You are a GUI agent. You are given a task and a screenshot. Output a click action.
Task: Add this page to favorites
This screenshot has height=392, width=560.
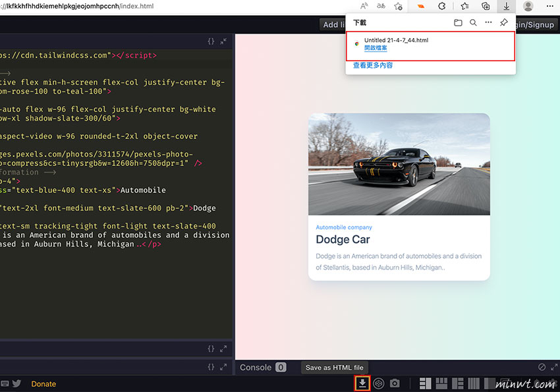pyautogui.click(x=398, y=6)
